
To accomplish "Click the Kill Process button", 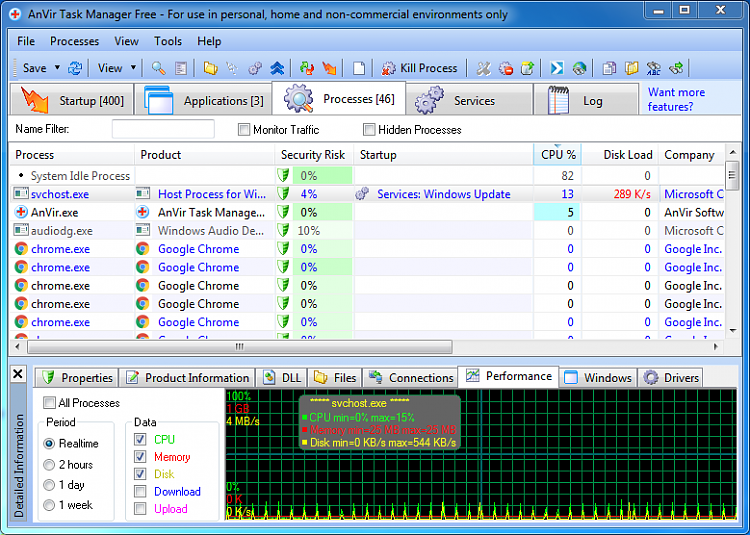I will coord(419,68).
